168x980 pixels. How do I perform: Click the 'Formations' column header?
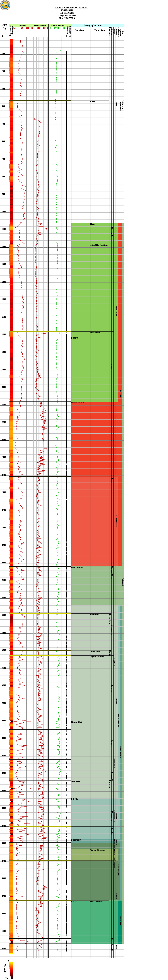click(x=100, y=30)
